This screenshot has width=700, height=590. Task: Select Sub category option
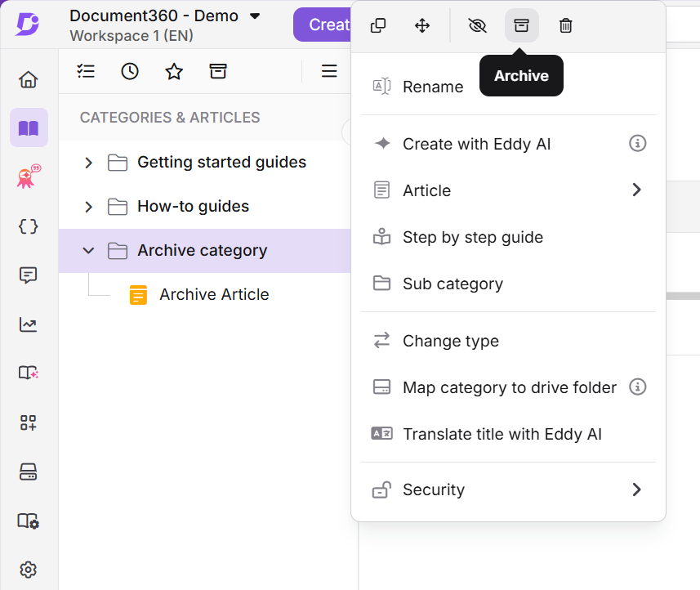(509, 284)
